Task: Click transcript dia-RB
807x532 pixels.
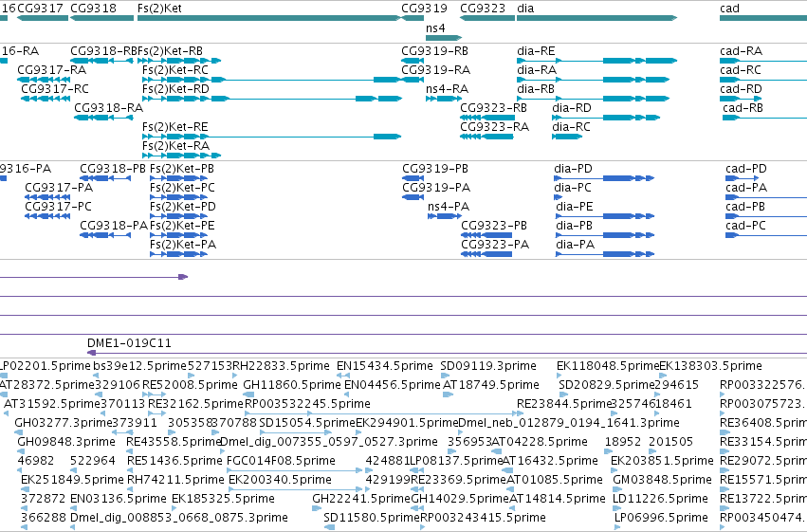Action: (x=536, y=89)
